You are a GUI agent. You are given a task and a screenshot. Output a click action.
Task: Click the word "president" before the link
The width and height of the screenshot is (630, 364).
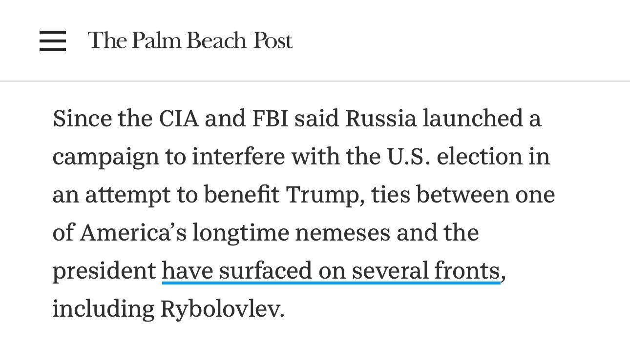104,271
